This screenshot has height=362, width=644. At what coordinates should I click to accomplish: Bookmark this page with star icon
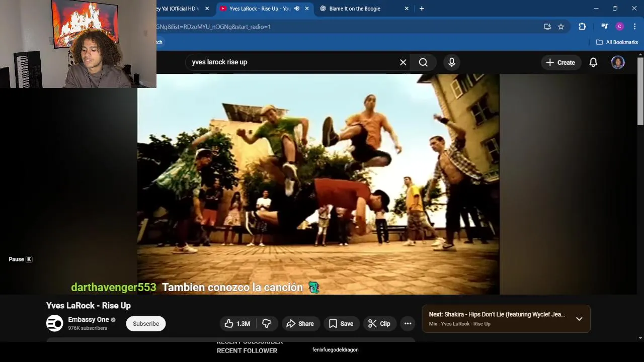(x=561, y=27)
